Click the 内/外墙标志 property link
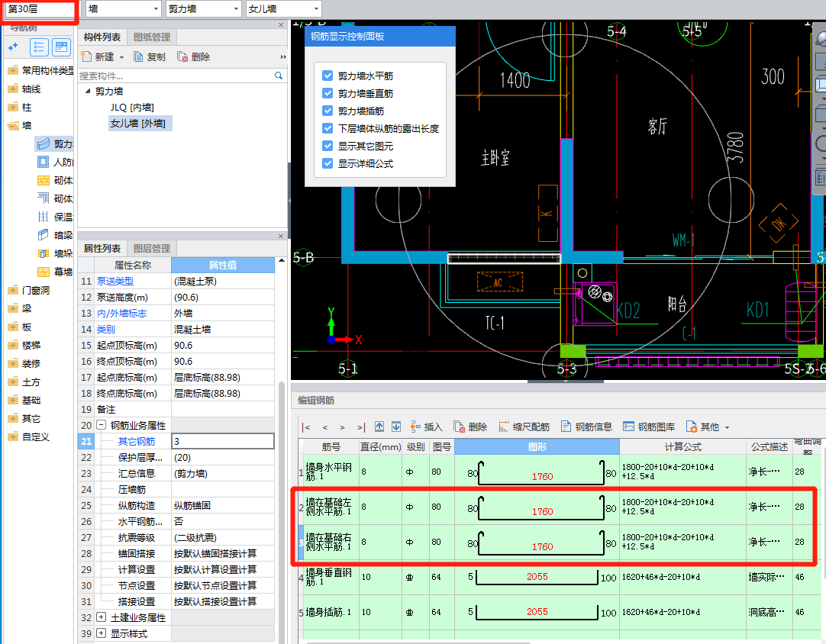The width and height of the screenshot is (826, 644). [121, 314]
